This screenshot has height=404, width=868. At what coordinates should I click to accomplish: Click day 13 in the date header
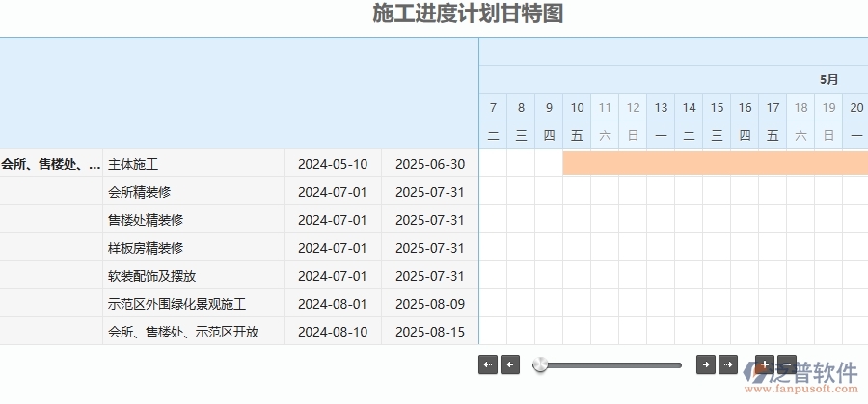pos(661,107)
